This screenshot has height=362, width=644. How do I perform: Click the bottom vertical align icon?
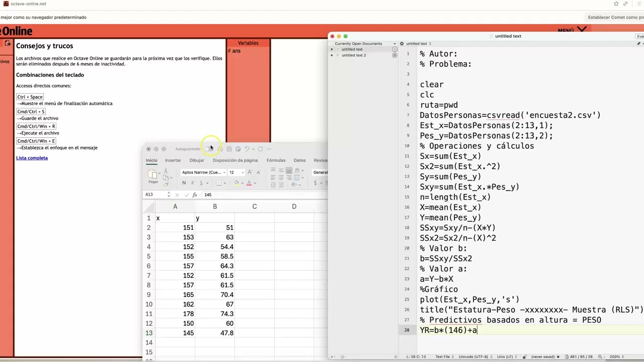pyautogui.click(x=289, y=170)
